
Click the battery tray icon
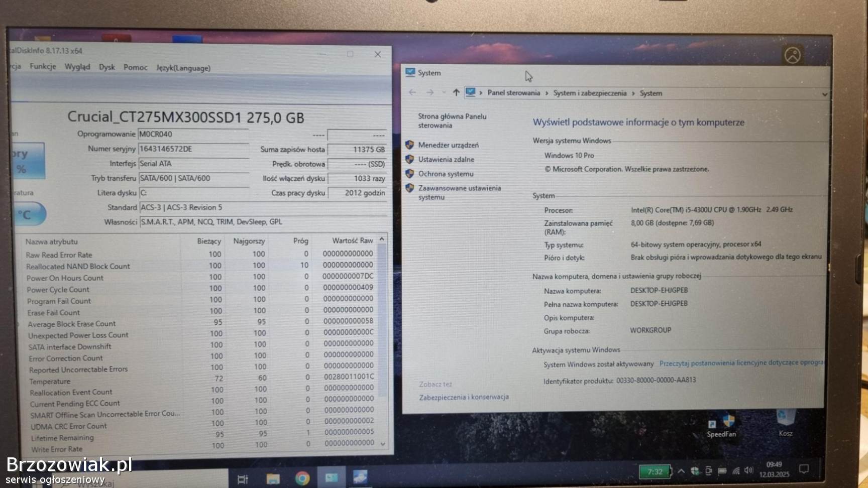722,471
